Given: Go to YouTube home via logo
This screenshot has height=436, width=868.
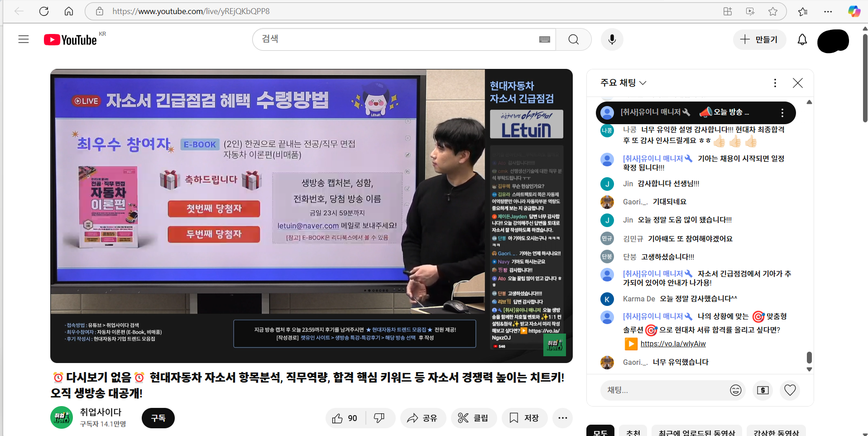Looking at the screenshot, I should 70,40.
